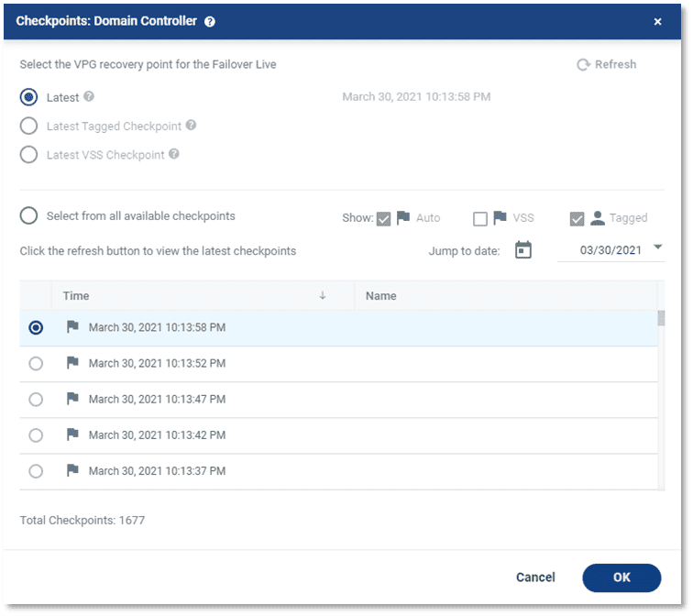
Task: Click the calendar icon next to Jump to date
Action: (x=523, y=250)
